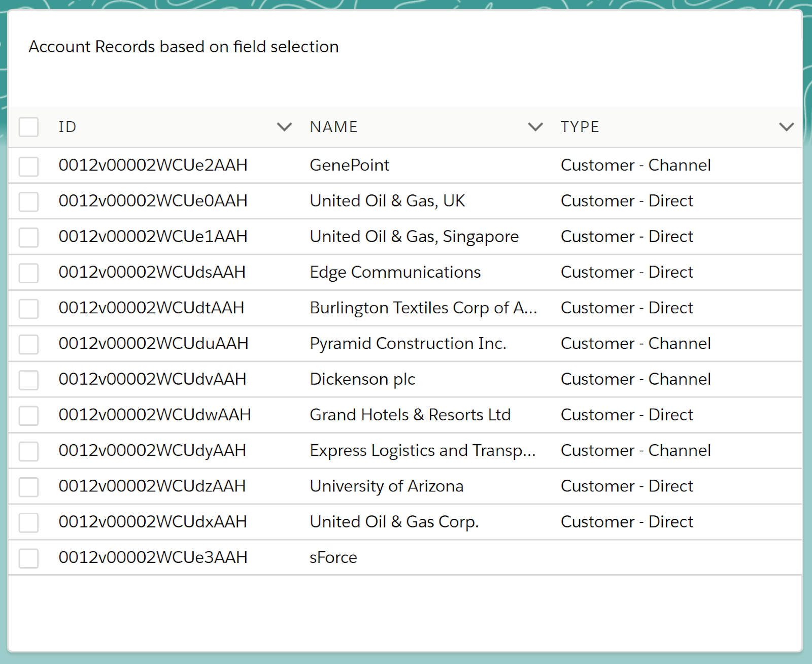Click the United Oil & Gas, UK name
The width and height of the screenshot is (812, 664).
(387, 201)
